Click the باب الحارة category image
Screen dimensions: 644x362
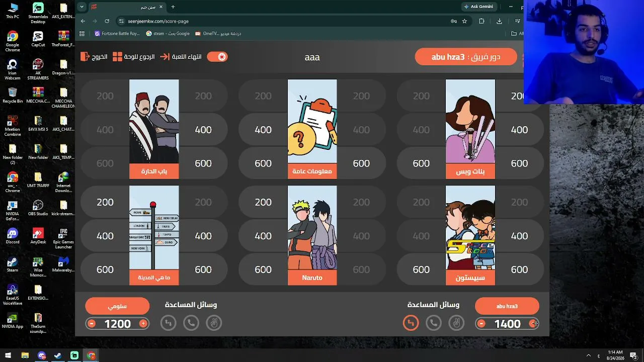point(154,121)
